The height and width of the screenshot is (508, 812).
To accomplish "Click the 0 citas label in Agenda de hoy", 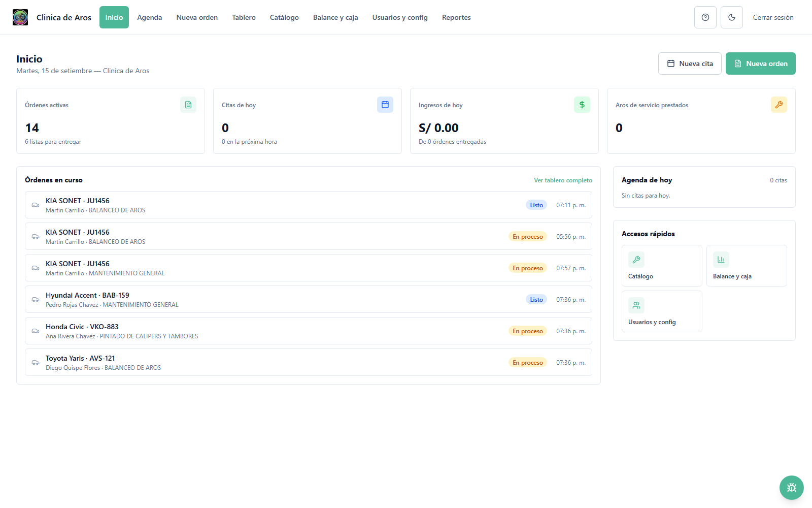I will pos(779,180).
